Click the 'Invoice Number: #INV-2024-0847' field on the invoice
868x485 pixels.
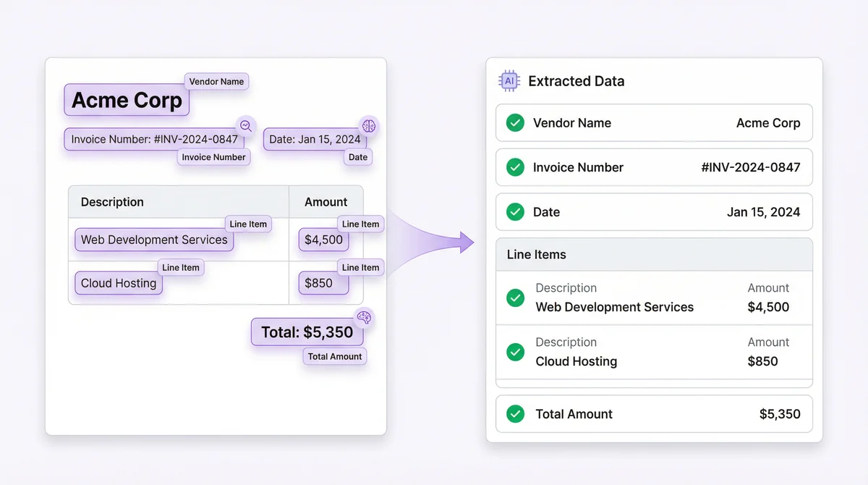pos(154,139)
